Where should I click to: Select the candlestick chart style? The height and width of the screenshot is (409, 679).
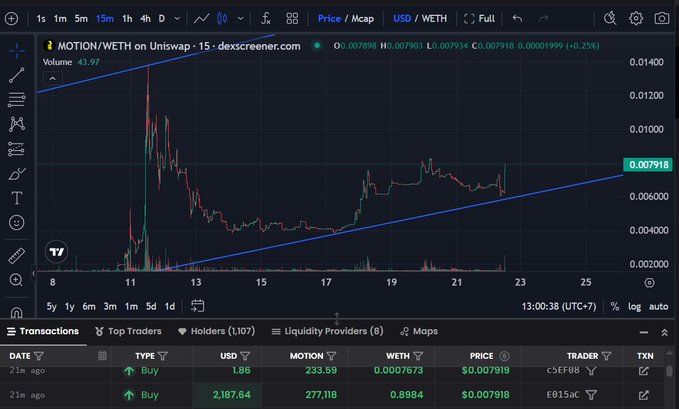(222, 19)
